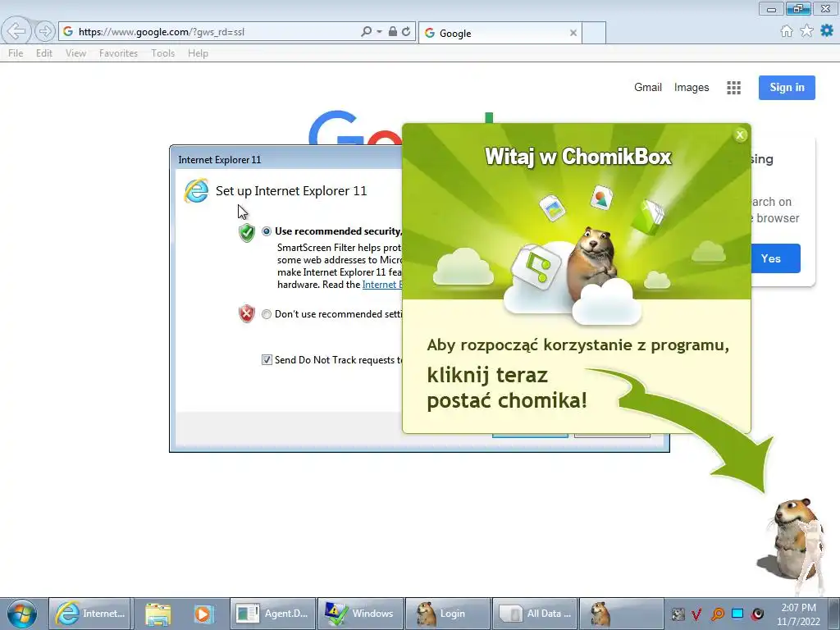The image size is (840, 630).
Task: Open the Help menu
Action: click(198, 53)
